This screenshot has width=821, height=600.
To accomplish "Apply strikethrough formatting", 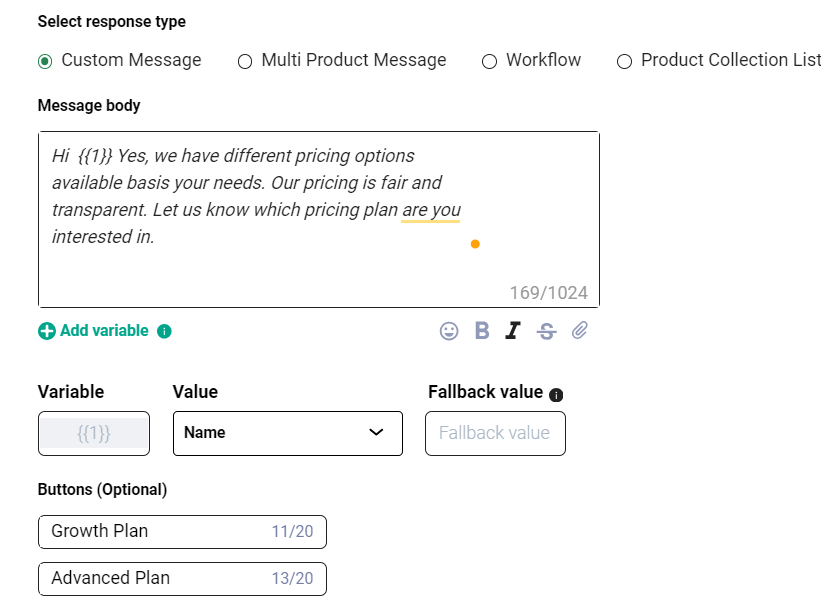I will click(546, 331).
